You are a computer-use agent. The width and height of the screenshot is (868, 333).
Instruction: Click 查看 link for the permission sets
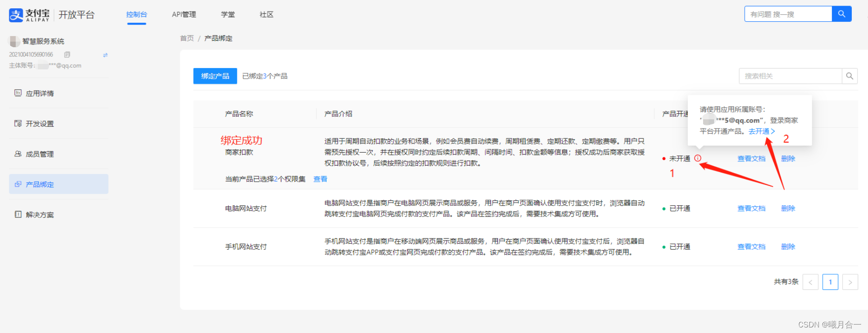(320, 179)
